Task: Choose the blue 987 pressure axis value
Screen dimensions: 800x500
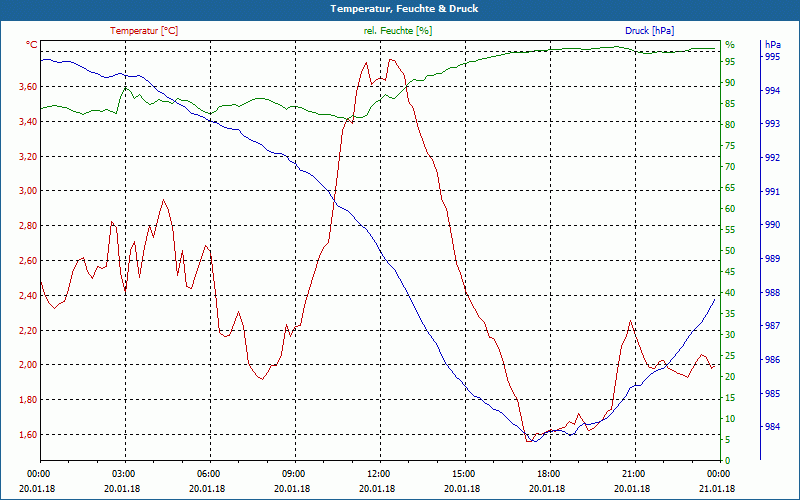Action: point(772,326)
